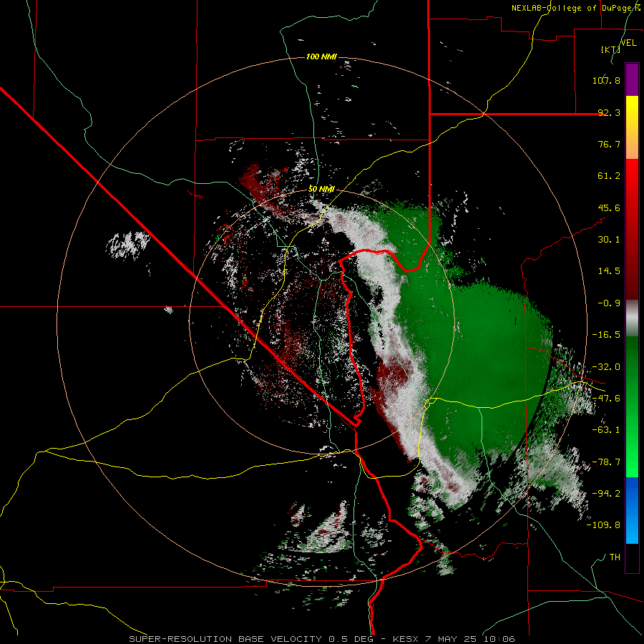
Task: Select the -16.5 legend value
Action: click(x=606, y=335)
